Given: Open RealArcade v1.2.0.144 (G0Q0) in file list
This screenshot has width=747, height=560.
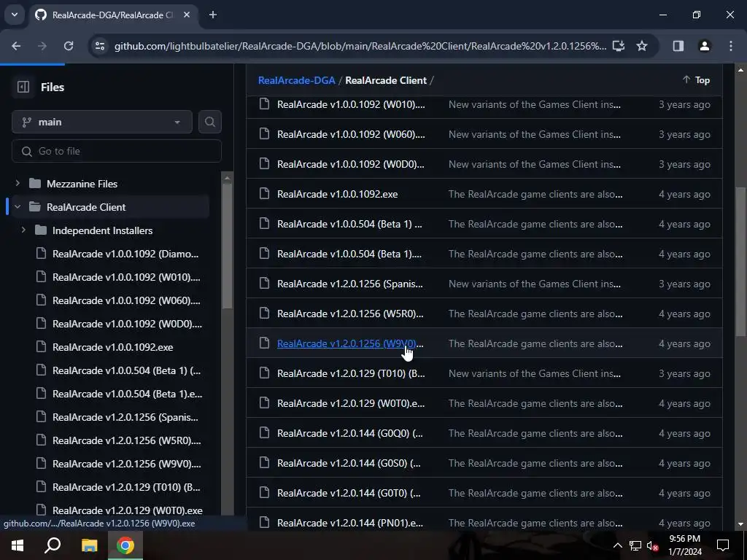Looking at the screenshot, I should (349, 433).
